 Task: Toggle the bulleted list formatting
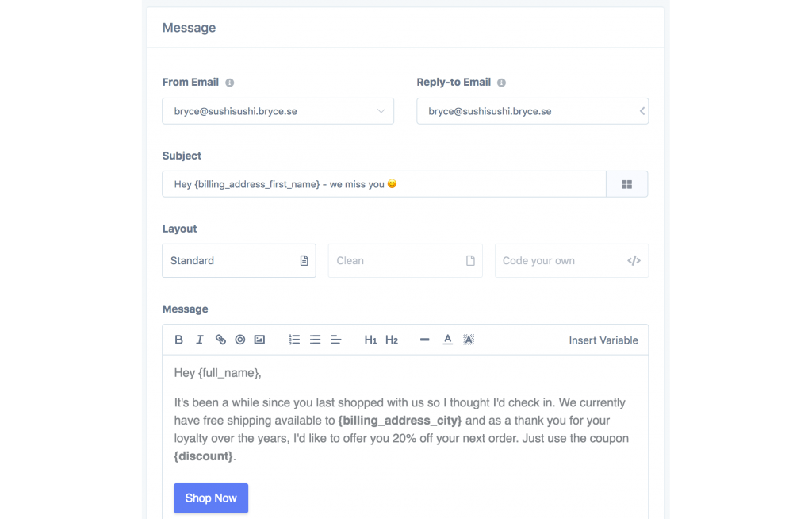point(315,339)
